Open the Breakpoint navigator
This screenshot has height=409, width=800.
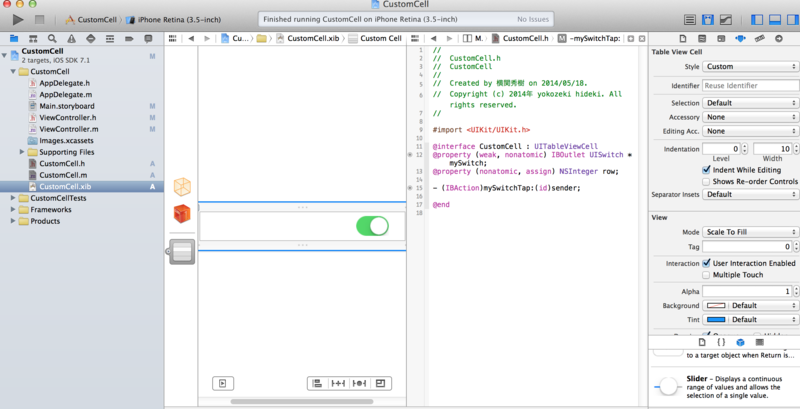pyautogui.click(x=129, y=39)
